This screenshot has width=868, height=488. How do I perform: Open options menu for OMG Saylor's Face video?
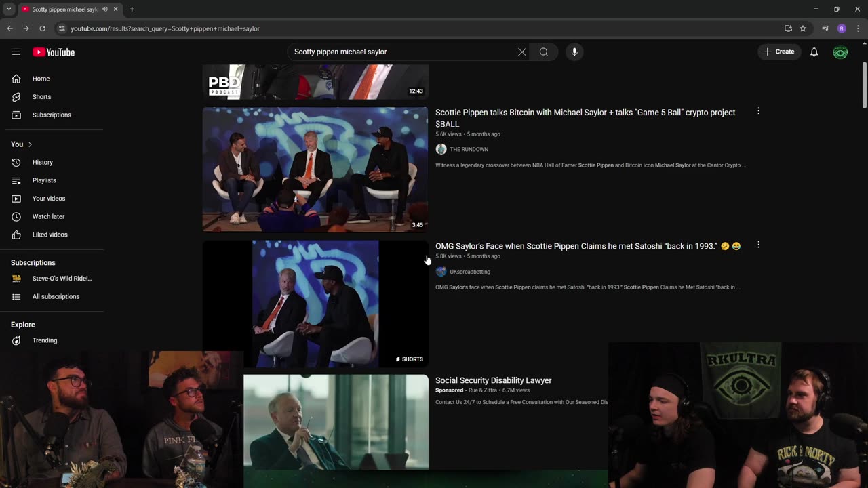(x=758, y=245)
